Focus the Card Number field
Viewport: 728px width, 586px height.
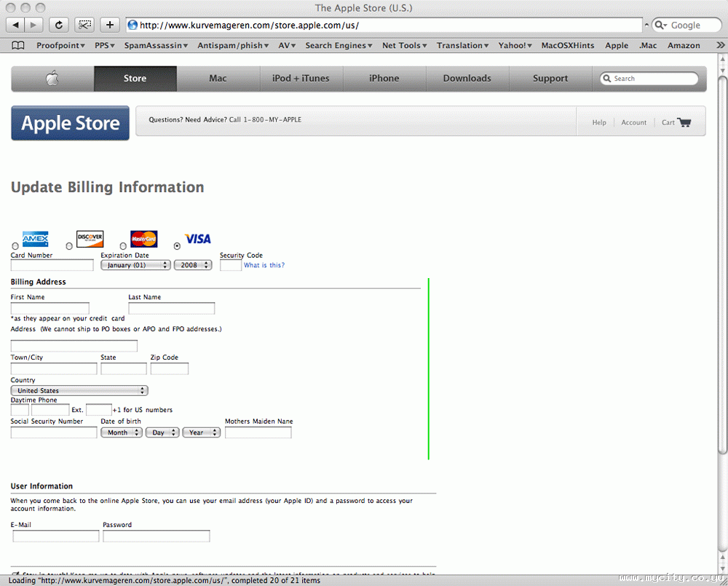[x=52, y=265]
